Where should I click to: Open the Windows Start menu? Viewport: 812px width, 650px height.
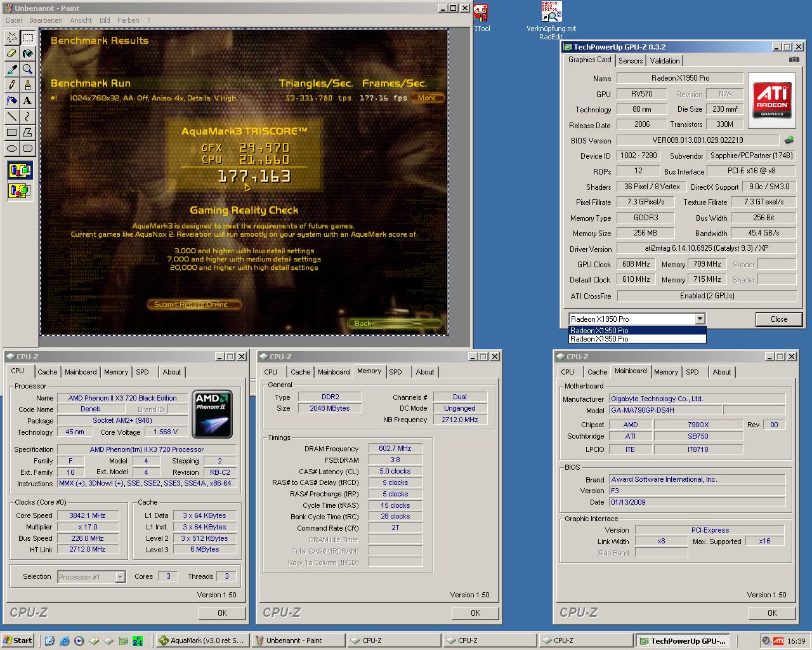(x=18, y=641)
